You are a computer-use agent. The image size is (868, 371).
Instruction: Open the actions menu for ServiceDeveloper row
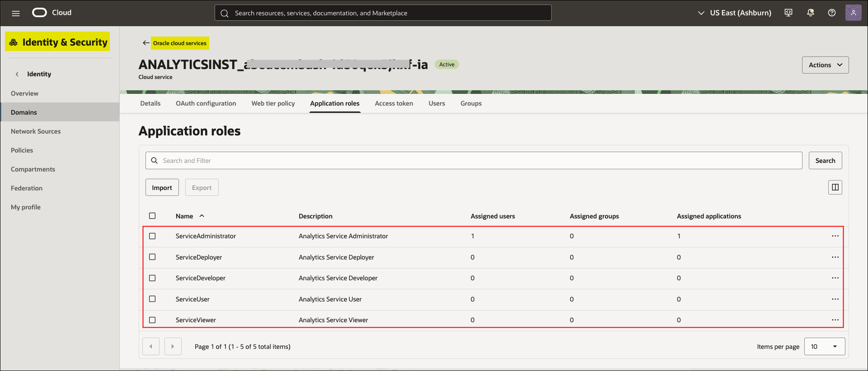click(835, 278)
